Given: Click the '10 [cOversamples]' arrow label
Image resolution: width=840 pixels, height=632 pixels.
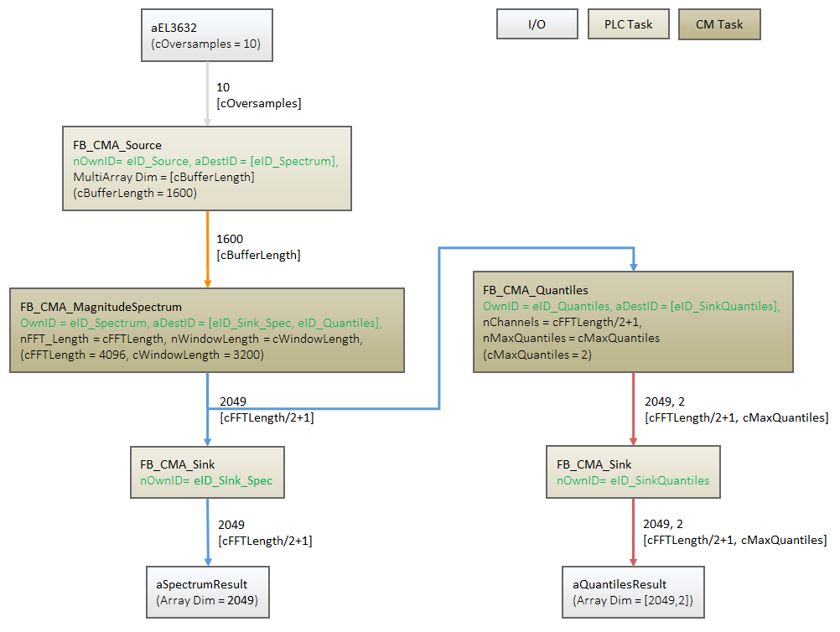Looking at the screenshot, I should [x=259, y=96].
